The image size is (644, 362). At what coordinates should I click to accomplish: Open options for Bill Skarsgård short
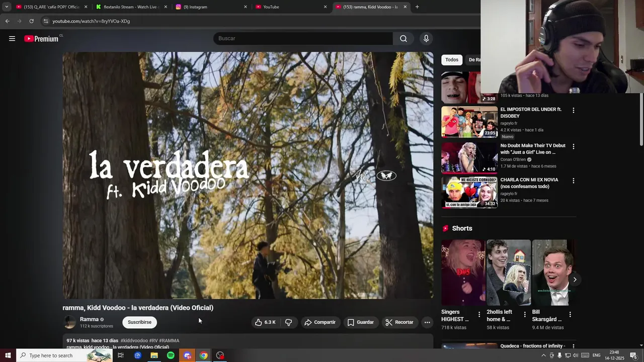point(570,315)
